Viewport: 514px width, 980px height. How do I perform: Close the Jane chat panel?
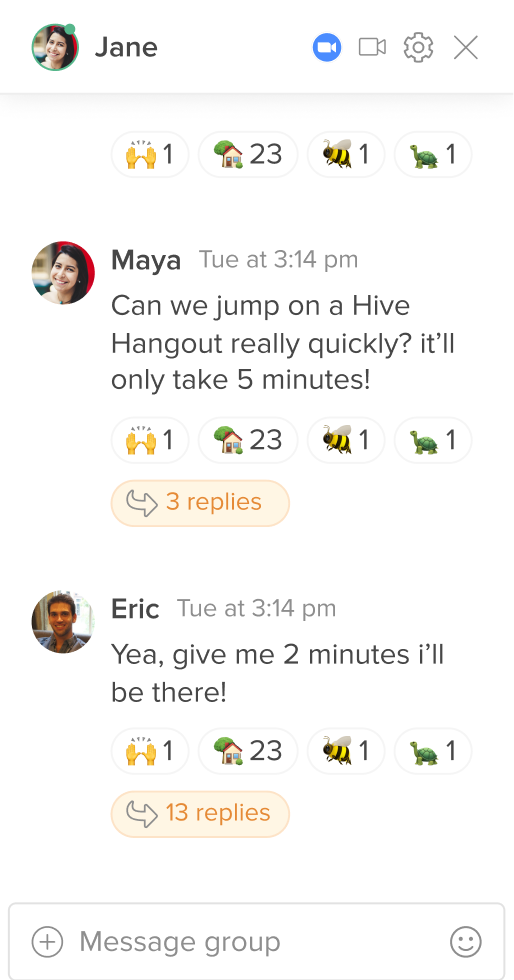point(466,48)
